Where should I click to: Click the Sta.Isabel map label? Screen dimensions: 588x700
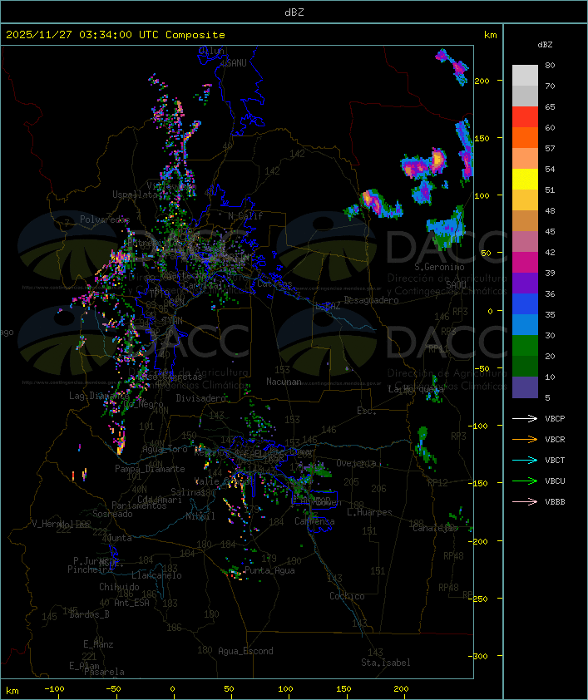[386, 663]
